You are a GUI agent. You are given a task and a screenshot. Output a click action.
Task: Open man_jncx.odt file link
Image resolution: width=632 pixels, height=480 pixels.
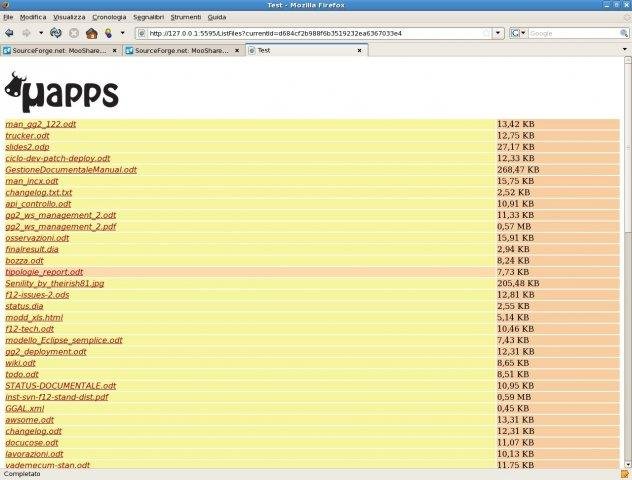(32, 181)
